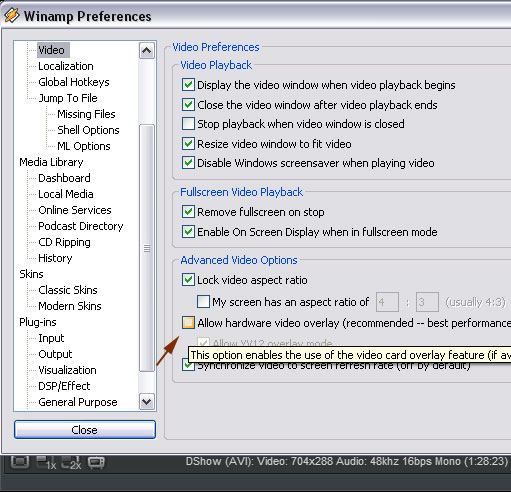Open CD Ripping preferences
This screenshot has width=511, height=492.
pos(64,242)
